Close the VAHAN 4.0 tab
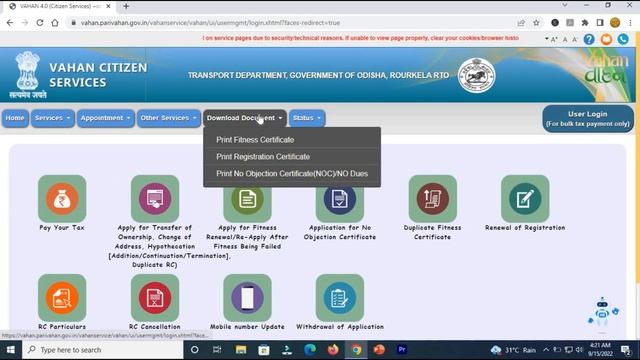640x360 pixels. 108,6
